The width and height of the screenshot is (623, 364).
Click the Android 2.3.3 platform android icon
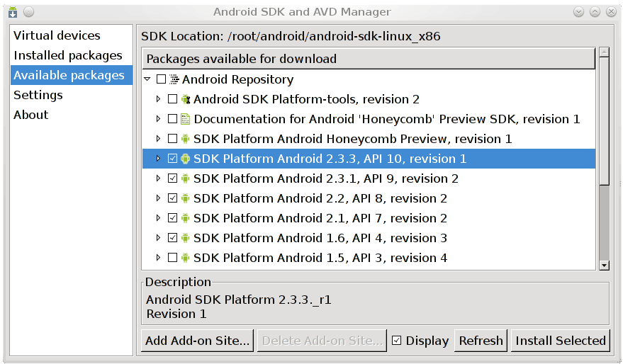click(x=186, y=159)
